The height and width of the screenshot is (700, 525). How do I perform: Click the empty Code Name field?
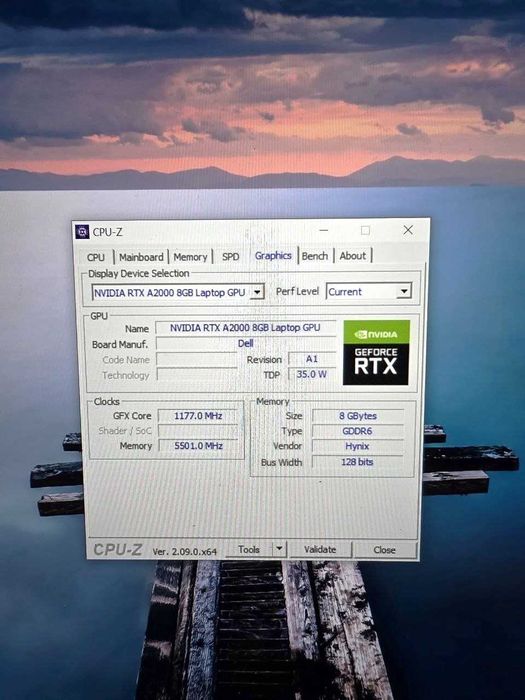(x=196, y=359)
